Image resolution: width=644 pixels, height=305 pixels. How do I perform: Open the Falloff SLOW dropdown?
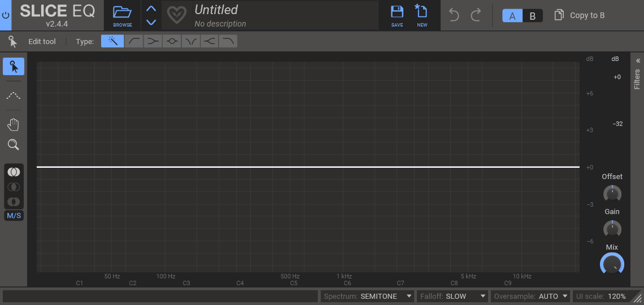(x=453, y=296)
